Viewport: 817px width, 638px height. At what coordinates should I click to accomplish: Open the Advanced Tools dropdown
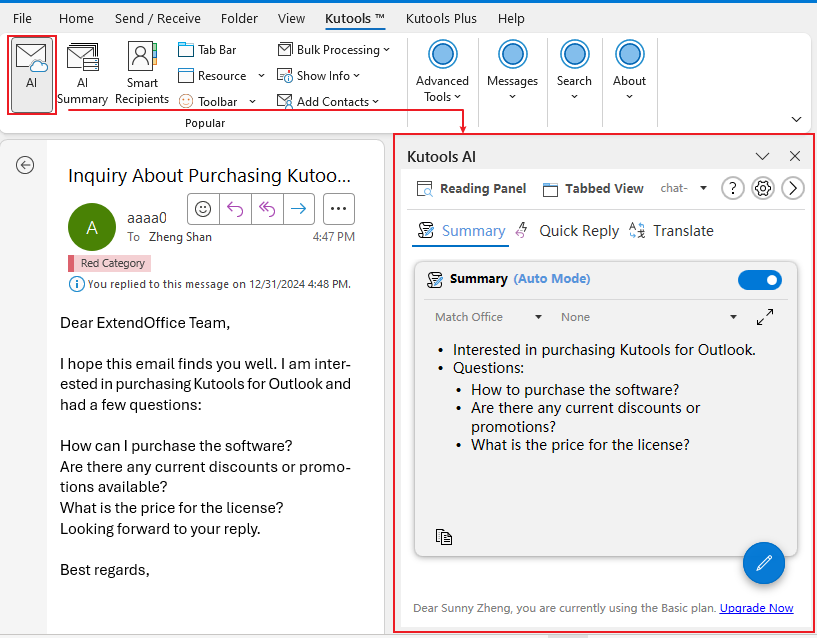pyautogui.click(x=442, y=74)
